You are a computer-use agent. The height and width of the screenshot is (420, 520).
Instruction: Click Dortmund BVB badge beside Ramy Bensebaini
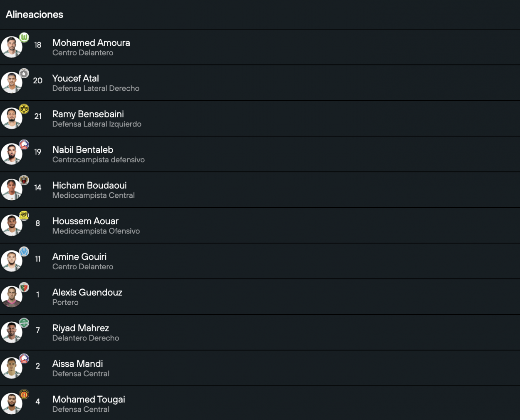(x=24, y=109)
